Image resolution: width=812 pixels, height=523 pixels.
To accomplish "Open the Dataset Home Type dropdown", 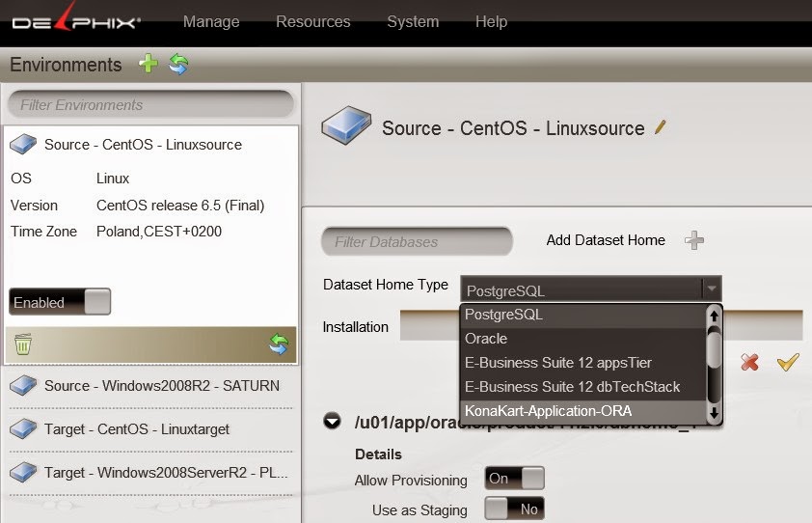I will pyautogui.click(x=591, y=289).
